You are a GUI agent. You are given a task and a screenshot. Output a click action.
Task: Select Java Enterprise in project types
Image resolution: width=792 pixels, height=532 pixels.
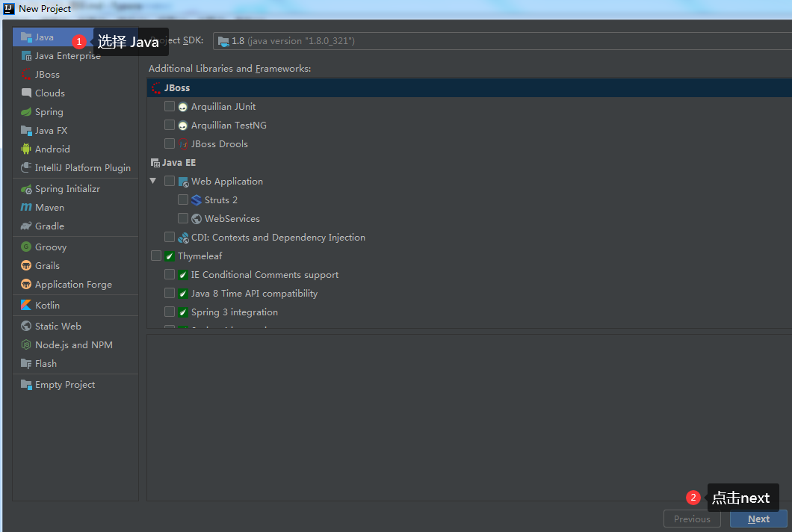coord(68,56)
